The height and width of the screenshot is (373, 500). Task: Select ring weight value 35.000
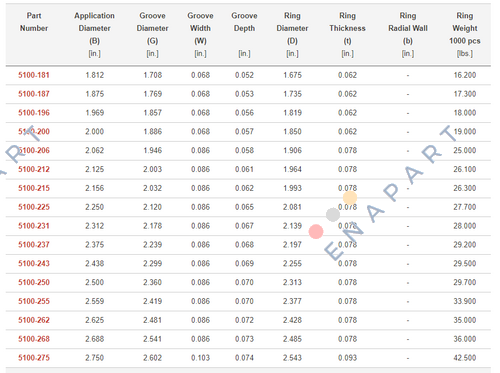pyautogui.click(x=465, y=320)
